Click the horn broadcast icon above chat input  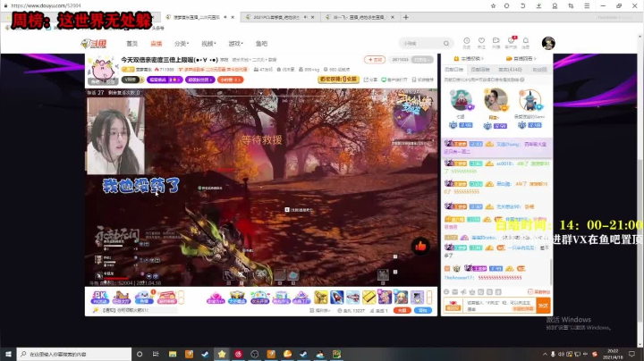[x=463, y=291]
